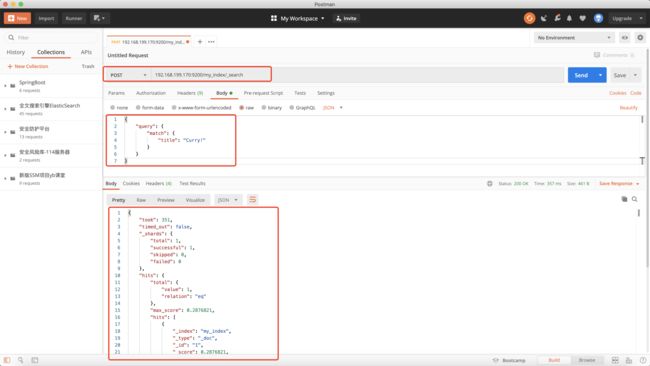Open the No Environment dropdown

tap(574, 38)
